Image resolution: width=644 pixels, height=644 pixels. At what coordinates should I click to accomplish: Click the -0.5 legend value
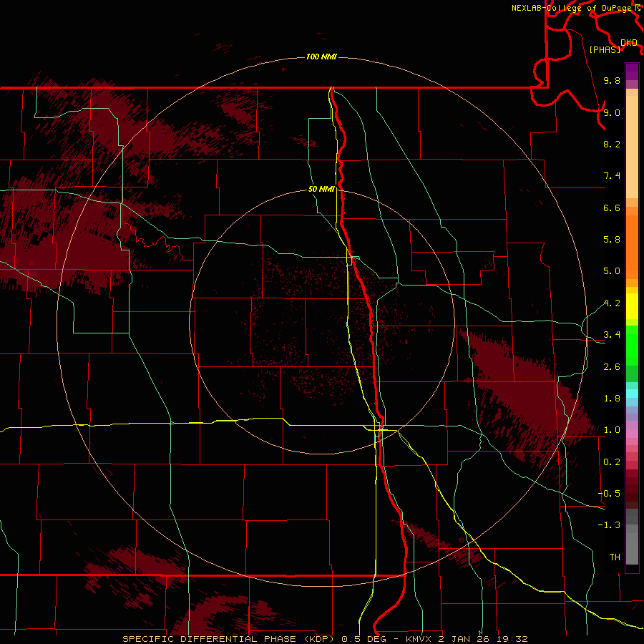(x=609, y=494)
